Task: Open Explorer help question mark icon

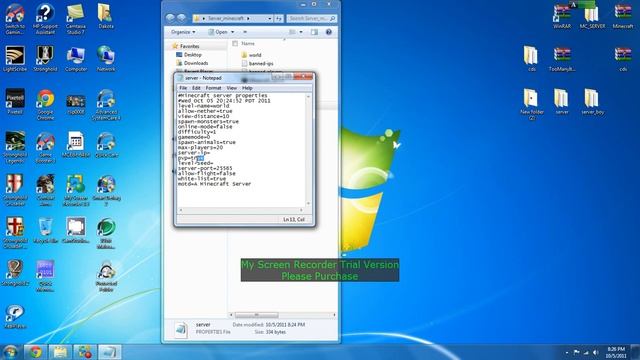Action: (x=329, y=32)
